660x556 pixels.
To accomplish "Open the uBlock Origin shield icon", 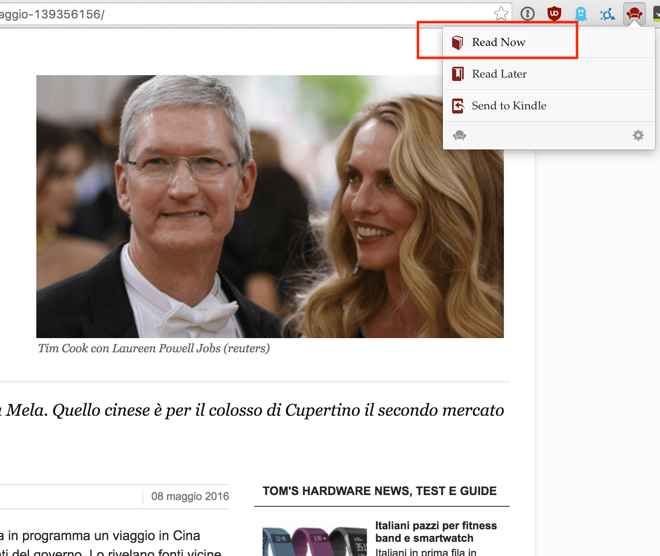I will [554, 14].
